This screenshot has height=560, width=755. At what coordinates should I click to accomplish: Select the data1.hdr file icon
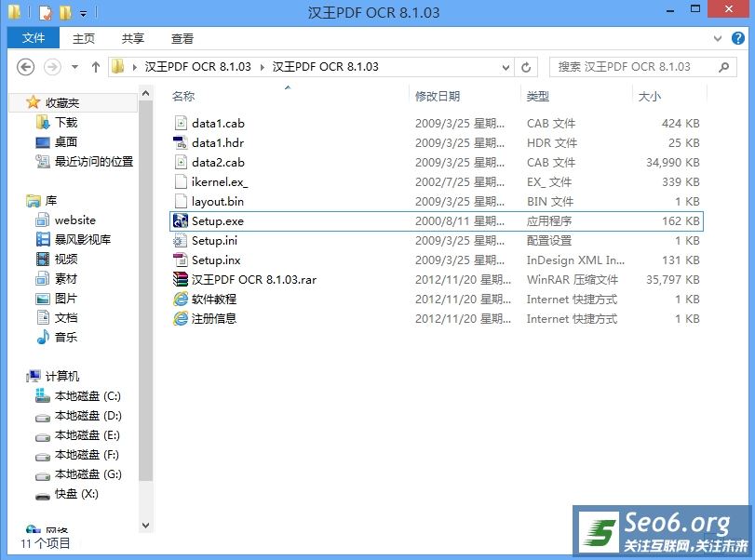[x=181, y=143]
